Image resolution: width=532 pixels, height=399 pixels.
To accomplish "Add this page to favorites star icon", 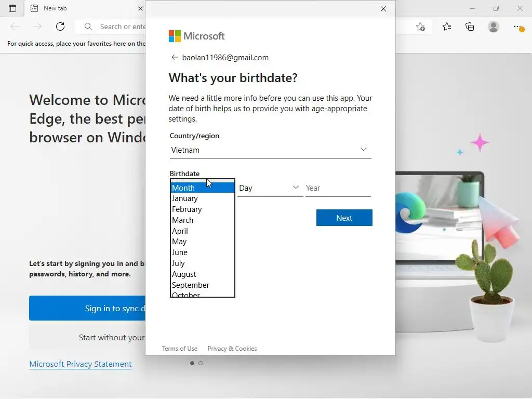I will point(420,27).
